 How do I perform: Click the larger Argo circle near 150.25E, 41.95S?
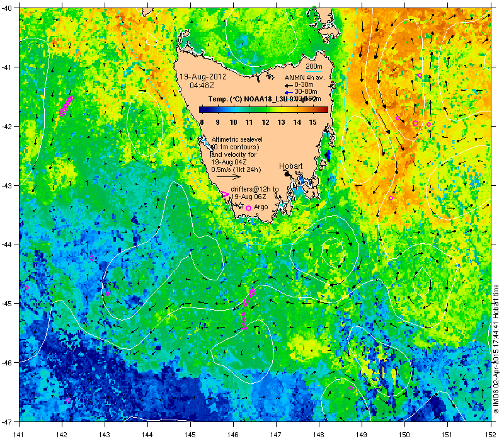point(415,123)
